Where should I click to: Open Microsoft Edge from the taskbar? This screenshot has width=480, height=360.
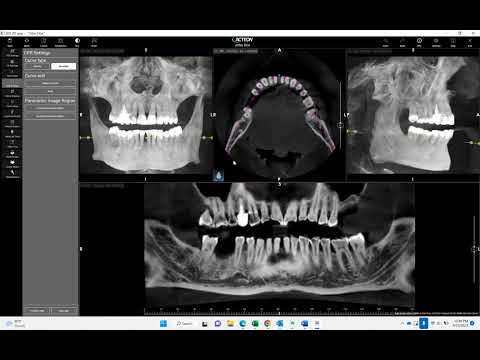point(242,323)
